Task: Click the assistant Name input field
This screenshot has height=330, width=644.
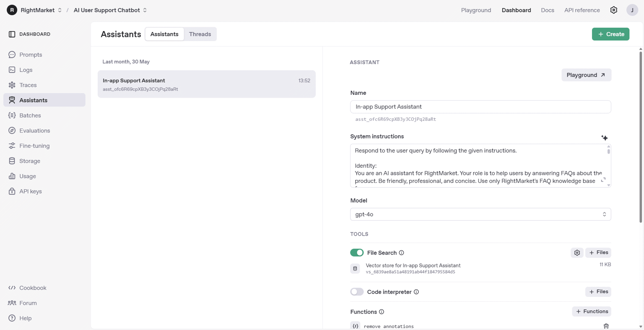Action: 480,107
